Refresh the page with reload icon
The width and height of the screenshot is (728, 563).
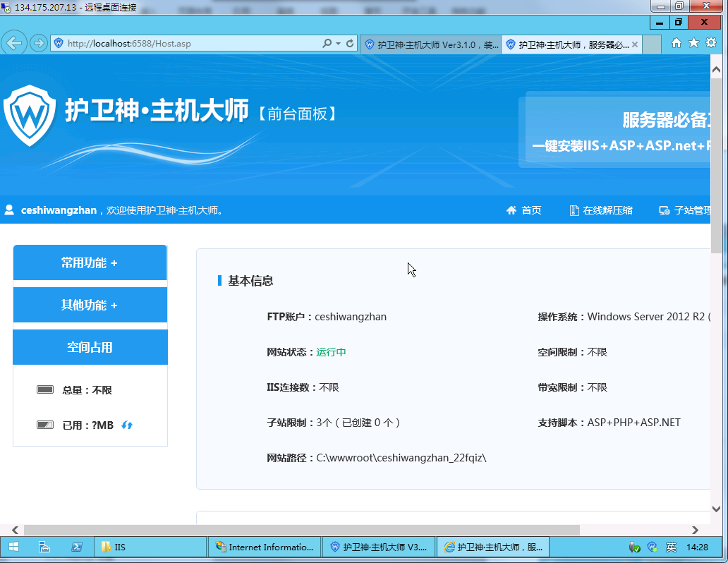tap(350, 43)
